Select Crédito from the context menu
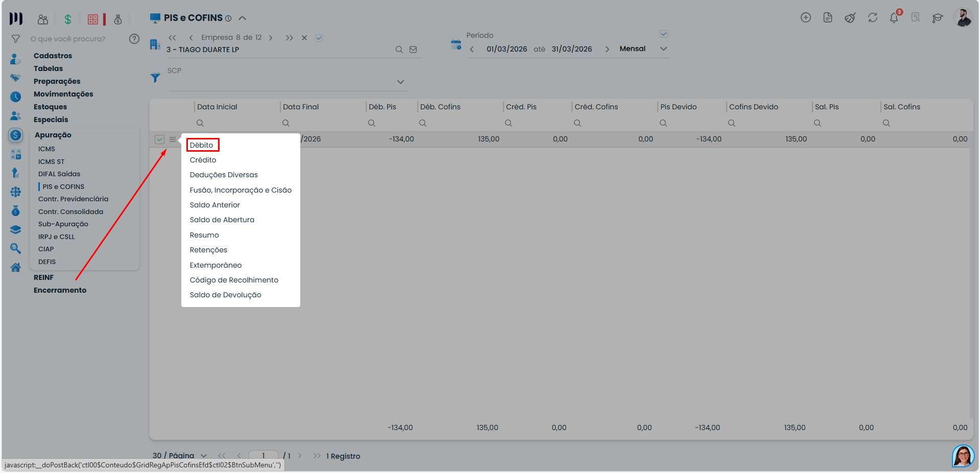 [x=203, y=160]
